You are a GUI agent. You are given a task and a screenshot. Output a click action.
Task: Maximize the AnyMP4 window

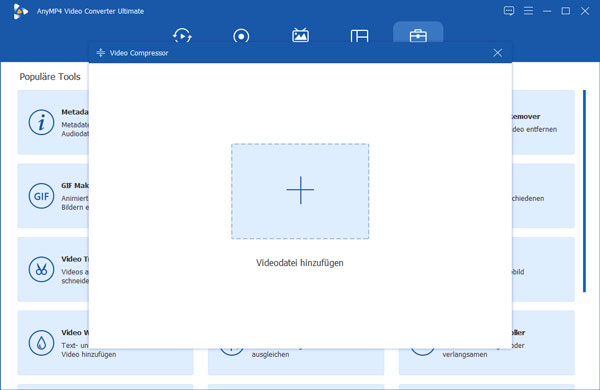tap(566, 11)
